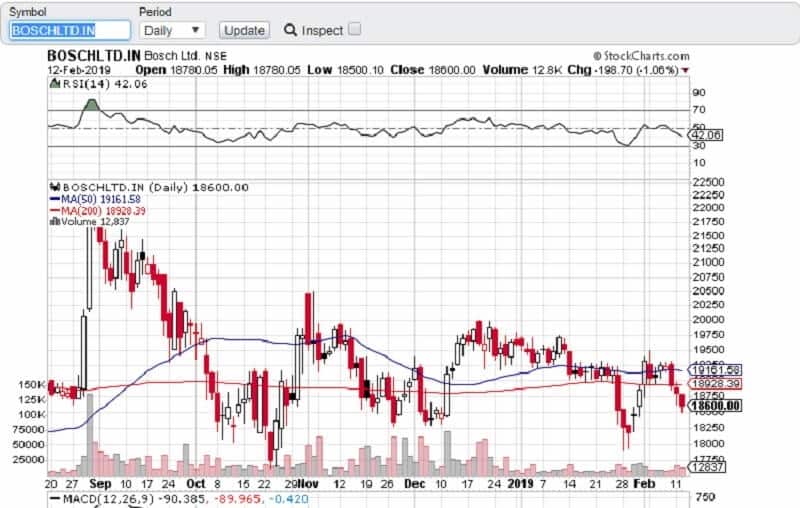Click the 12-Feb-2019 date label
This screenshot has height=508, width=800.
pos(79,70)
